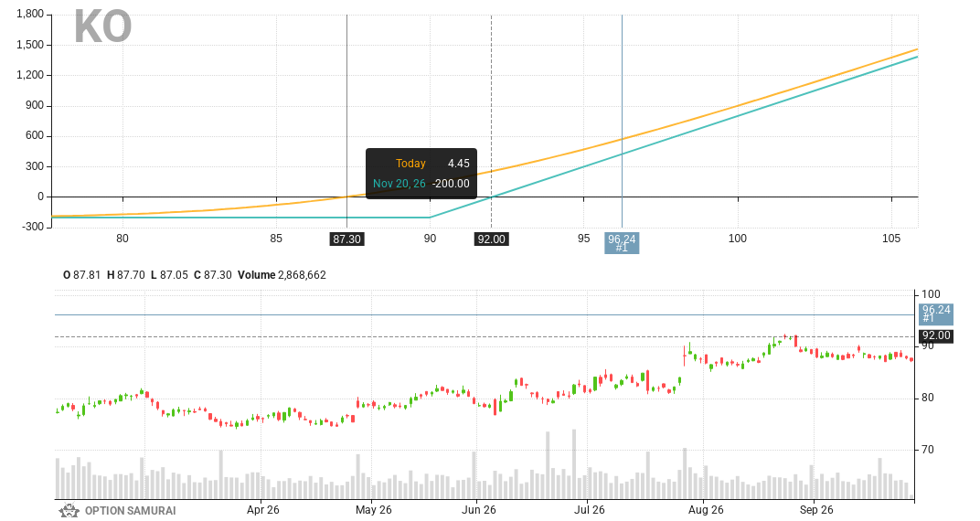Click the Option Samurai logo icon
Screen dimensions: 980x521
tap(69, 511)
